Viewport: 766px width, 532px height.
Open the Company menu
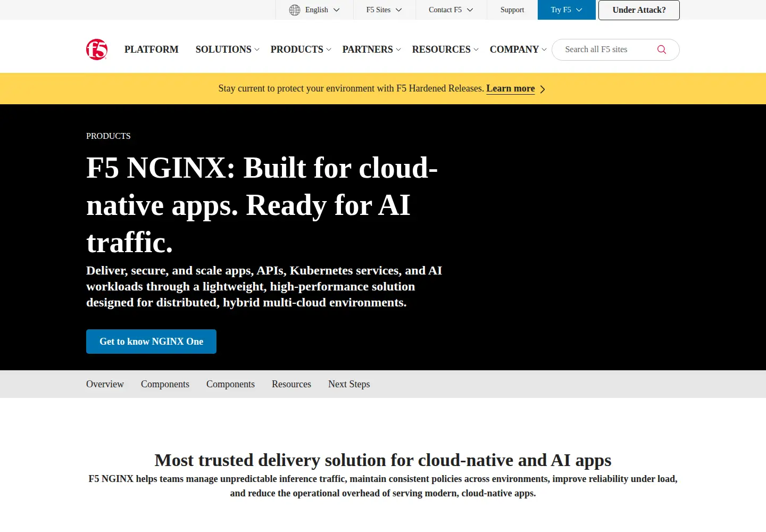[x=518, y=49]
